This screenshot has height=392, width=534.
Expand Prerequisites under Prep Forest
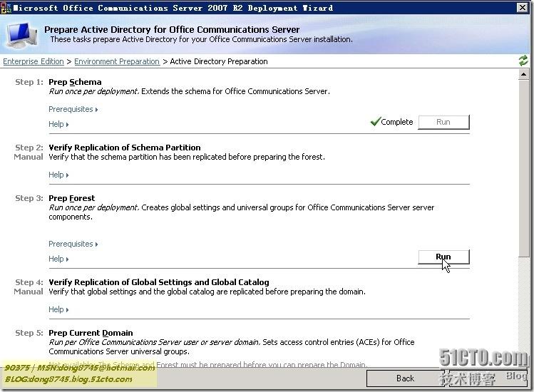[73, 244]
